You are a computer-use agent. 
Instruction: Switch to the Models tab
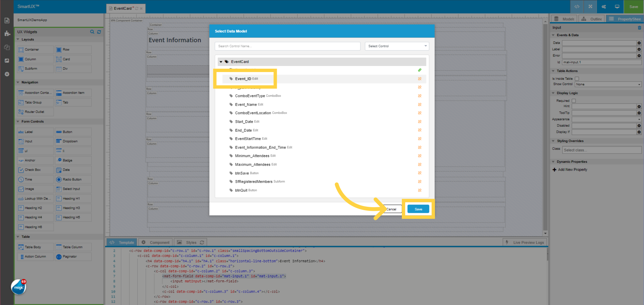point(564,19)
